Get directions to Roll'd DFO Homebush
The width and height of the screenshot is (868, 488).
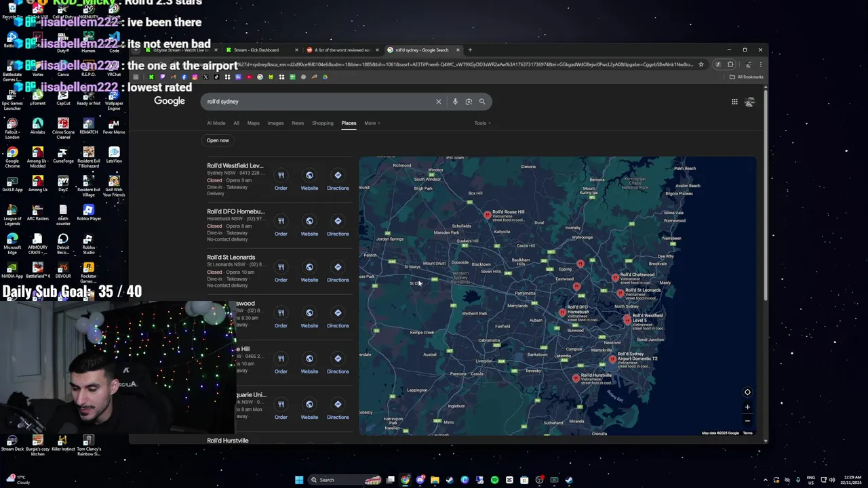338,226
